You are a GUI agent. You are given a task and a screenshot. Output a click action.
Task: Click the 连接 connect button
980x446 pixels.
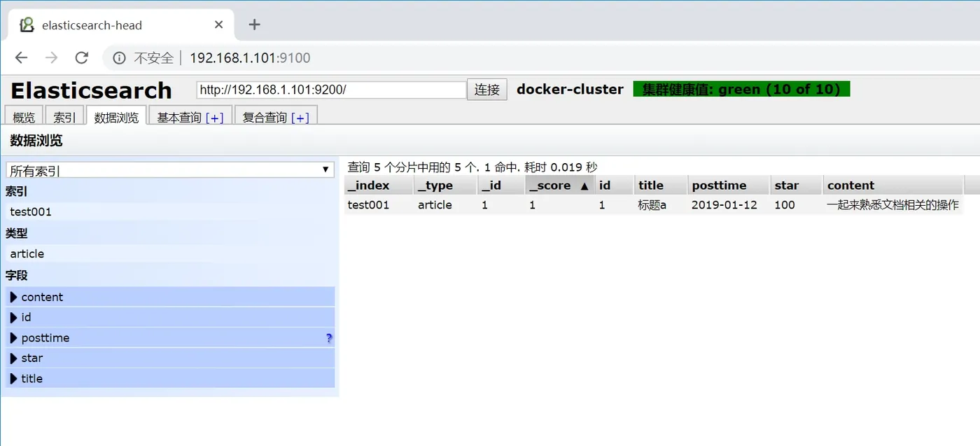(487, 90)
